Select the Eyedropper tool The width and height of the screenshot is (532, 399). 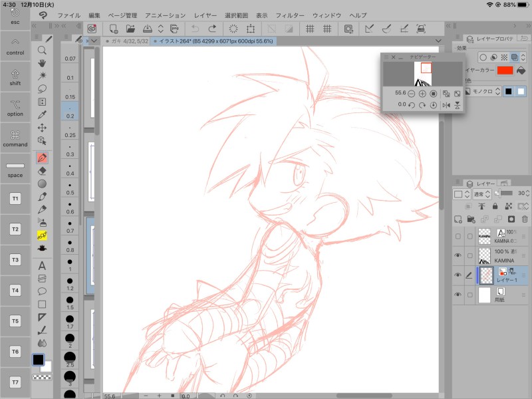(42, 114)
